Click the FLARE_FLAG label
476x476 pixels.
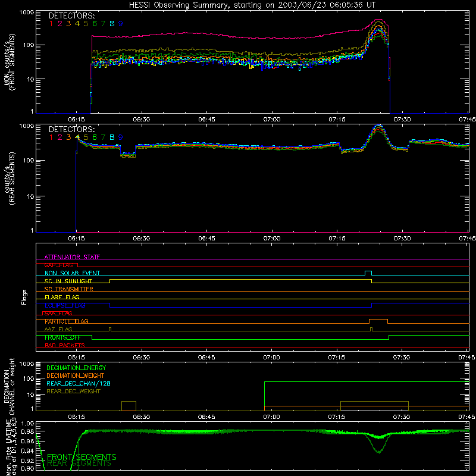point(62,297)
